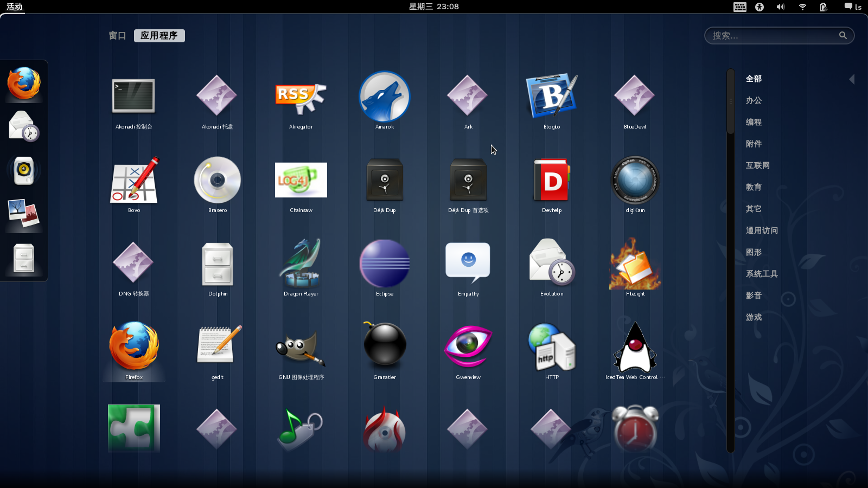Viewport: 868px width, 488px height.
Task: Launch DNG converter application
Action: (133, 269)
